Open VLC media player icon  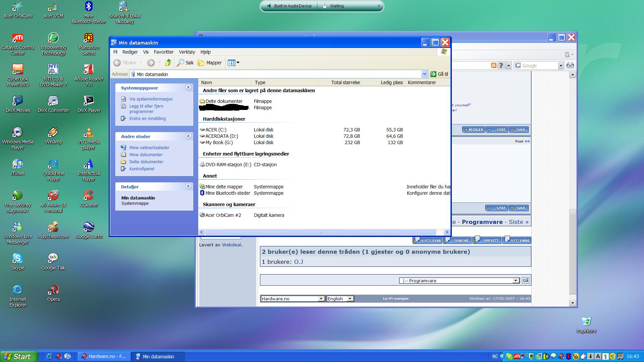(x=89, y=138)
